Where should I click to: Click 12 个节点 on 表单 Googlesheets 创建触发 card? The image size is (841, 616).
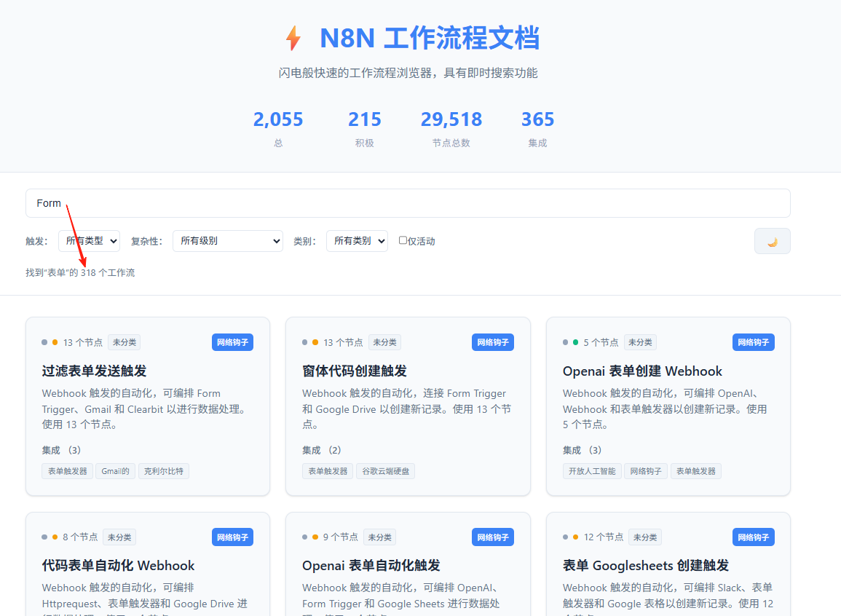click(604, 537)
